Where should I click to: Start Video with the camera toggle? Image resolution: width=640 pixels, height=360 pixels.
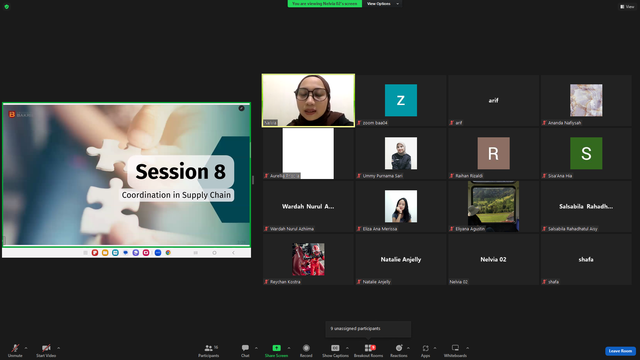click(46, 350)
